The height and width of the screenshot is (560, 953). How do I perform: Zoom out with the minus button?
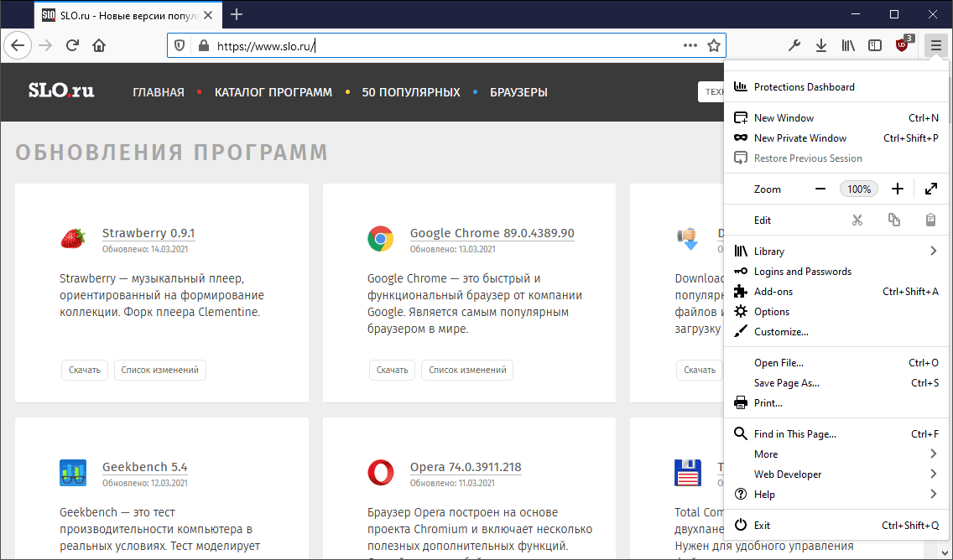[x=820, y=189]
